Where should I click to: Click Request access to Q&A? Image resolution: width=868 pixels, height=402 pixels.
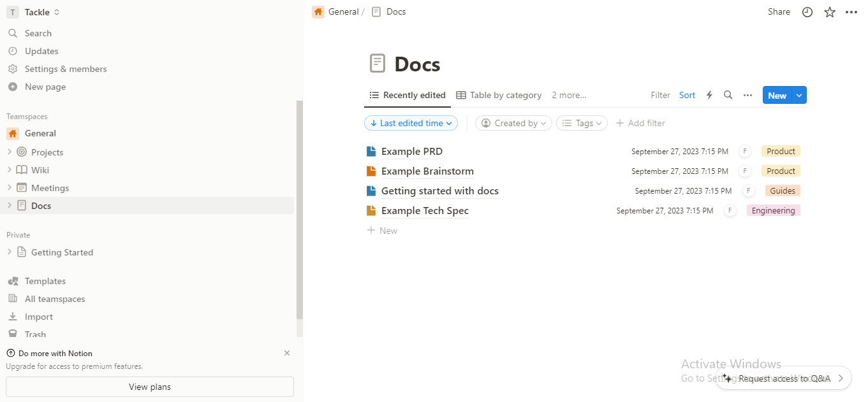coord(784,378)
